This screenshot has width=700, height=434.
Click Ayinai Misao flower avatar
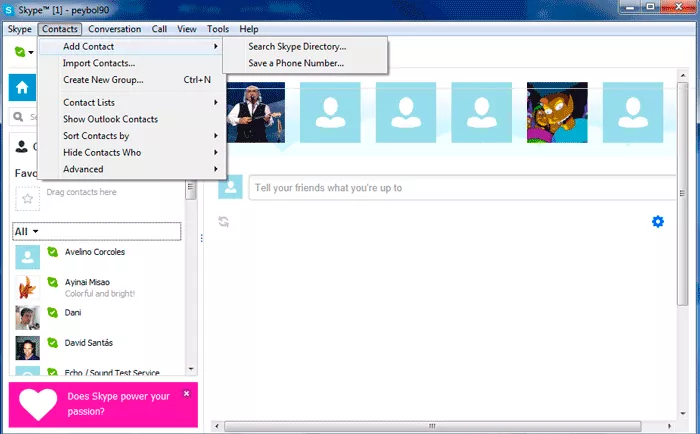[x=28, y=288]
